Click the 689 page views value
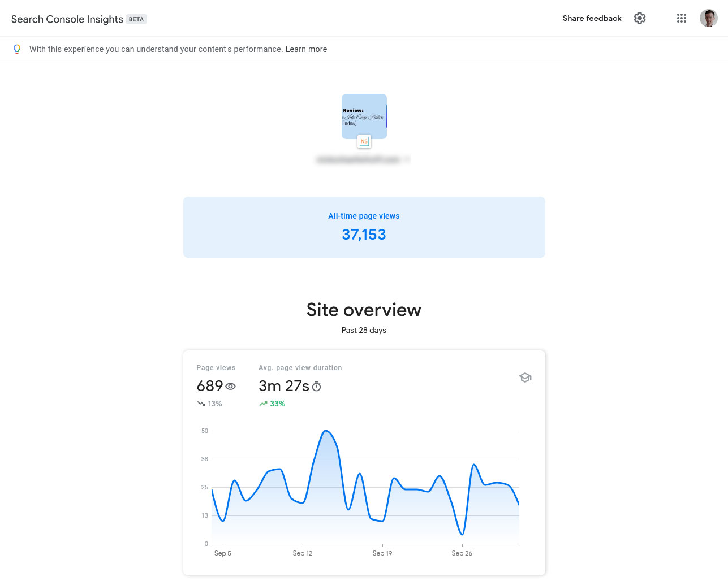 tap(210, 386)
